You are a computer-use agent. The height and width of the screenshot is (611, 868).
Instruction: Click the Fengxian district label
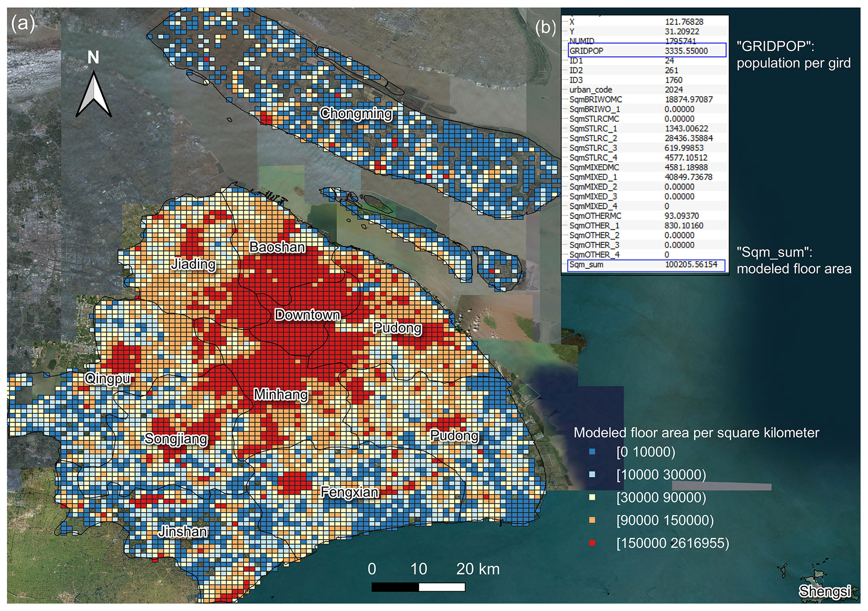[x=349, y=492]
